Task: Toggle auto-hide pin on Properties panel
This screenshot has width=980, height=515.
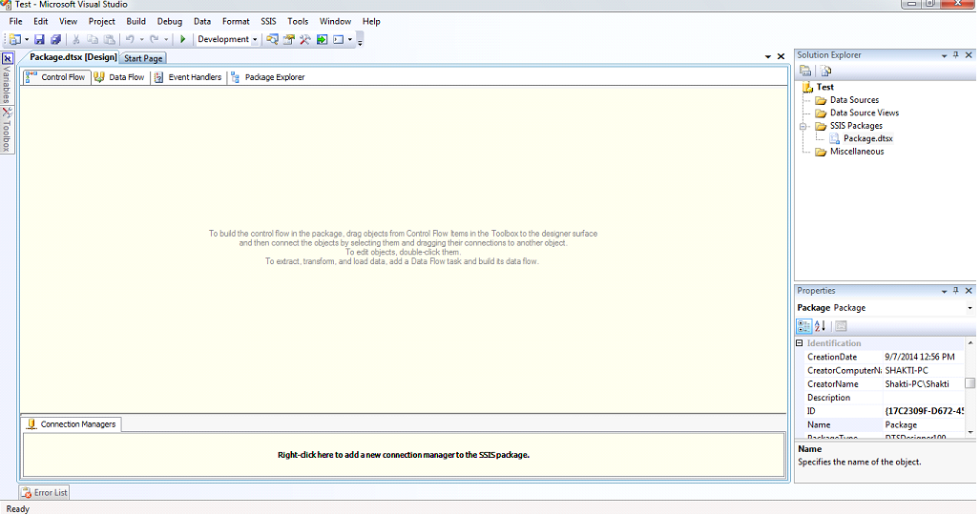Action: pyautogui.click(x=955, y=291)
